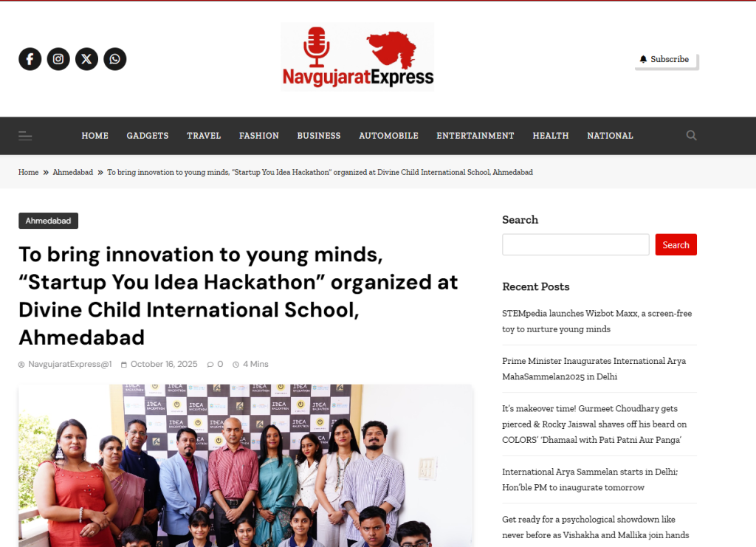Open the WhatsApp social icon
The width and height of the screenshot is (756, 547).
click(x=114, y=59)
